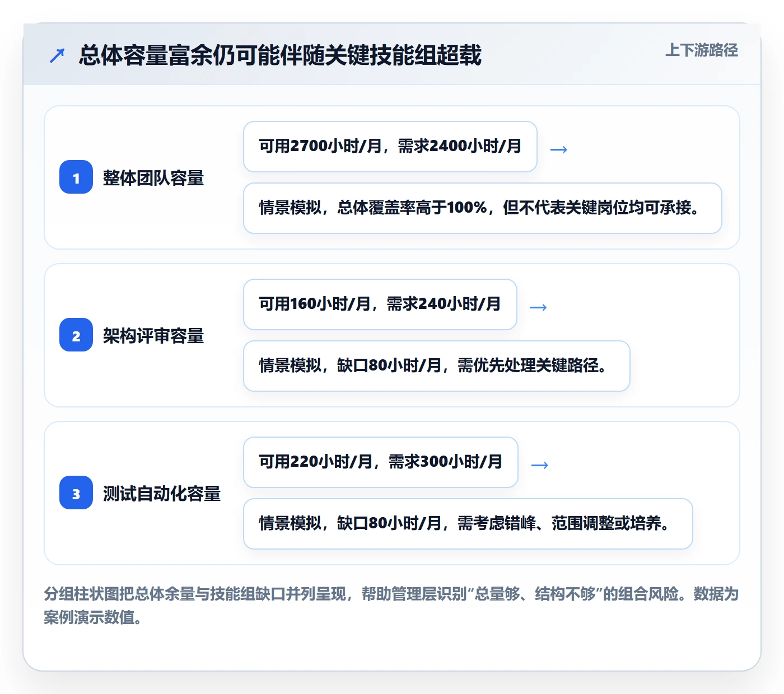Click the arrow after 可用220小时/月 box
This screenshot has width=784, height=694.
point(539,465)
